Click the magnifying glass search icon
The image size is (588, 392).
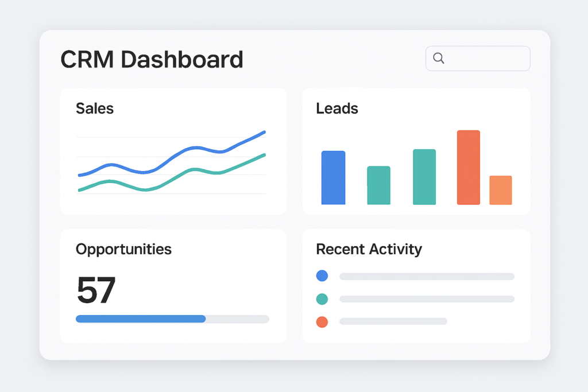click(x=439, y=58)
